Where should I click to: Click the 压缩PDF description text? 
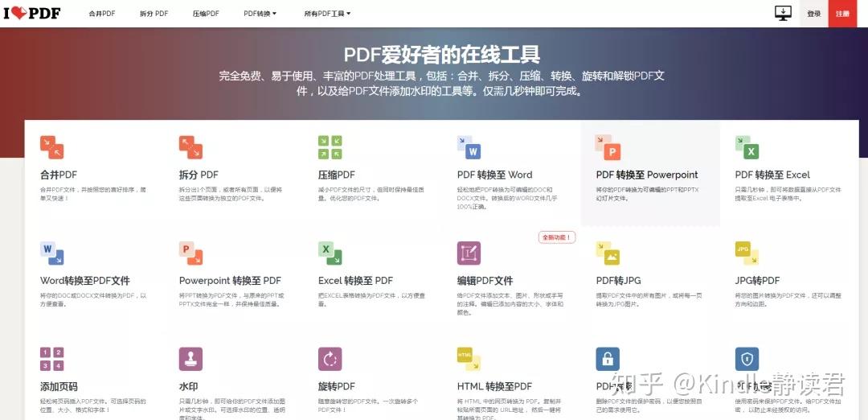371,193
